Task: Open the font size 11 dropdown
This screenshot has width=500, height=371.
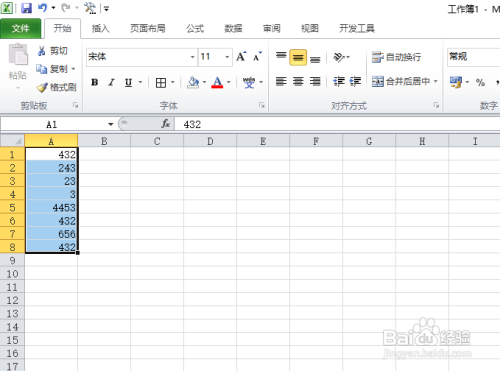Action: coord(227,57)
